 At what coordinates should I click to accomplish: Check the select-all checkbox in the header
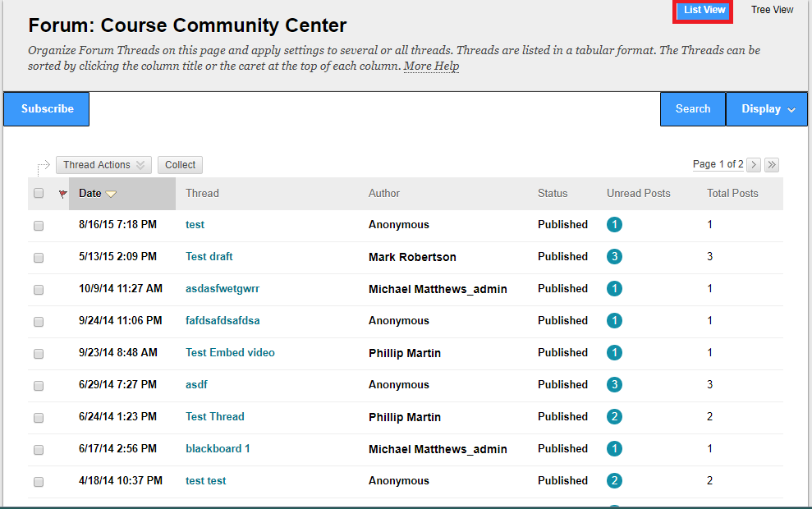coord(38,192)
